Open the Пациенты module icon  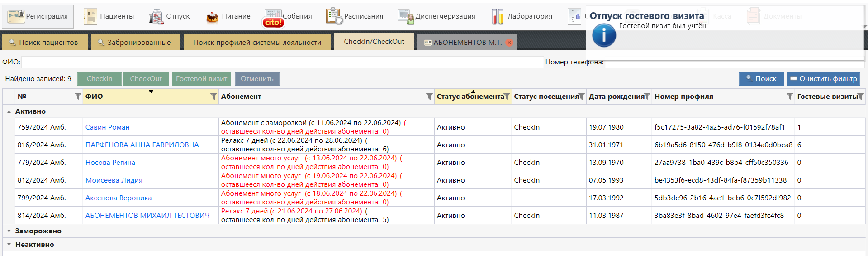(90, 16)
